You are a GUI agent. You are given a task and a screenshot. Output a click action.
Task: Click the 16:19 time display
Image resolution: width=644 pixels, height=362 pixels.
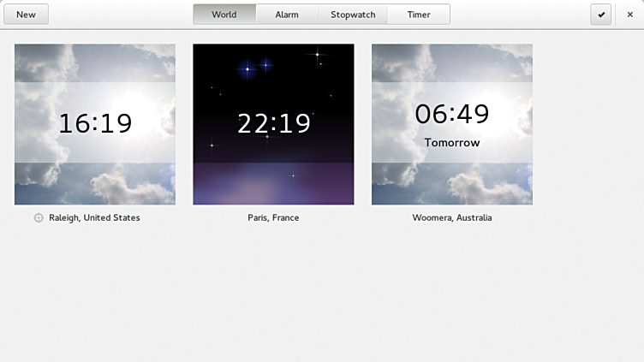[x=95, y=124]
